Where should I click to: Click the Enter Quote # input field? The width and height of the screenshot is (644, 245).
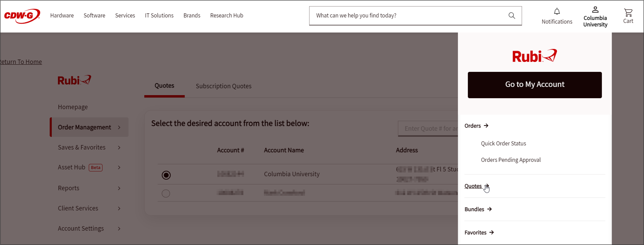[428, 129]
